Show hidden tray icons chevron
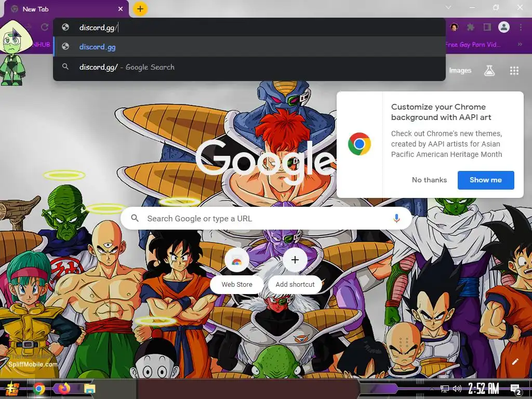This screenshot has height=399, width=532. [432, 389]
